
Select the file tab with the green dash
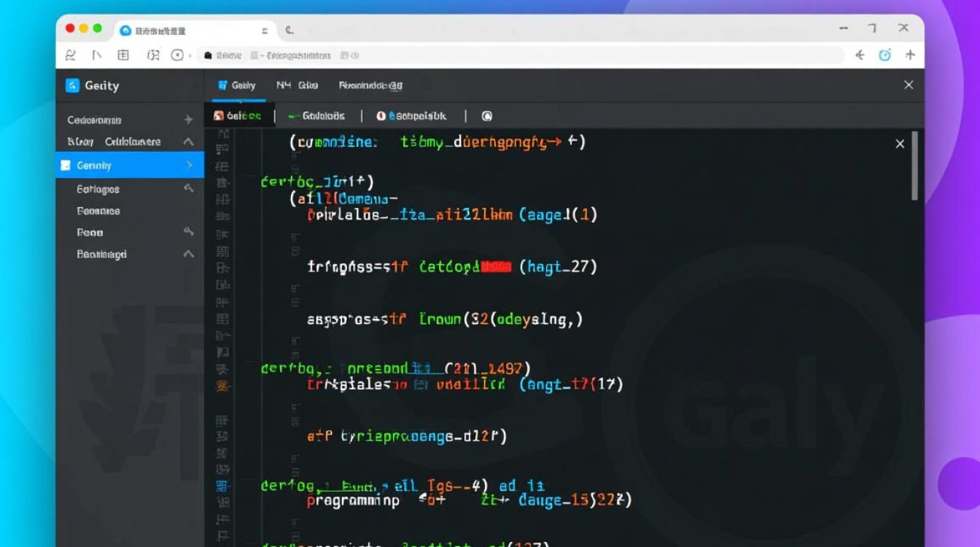316,115
